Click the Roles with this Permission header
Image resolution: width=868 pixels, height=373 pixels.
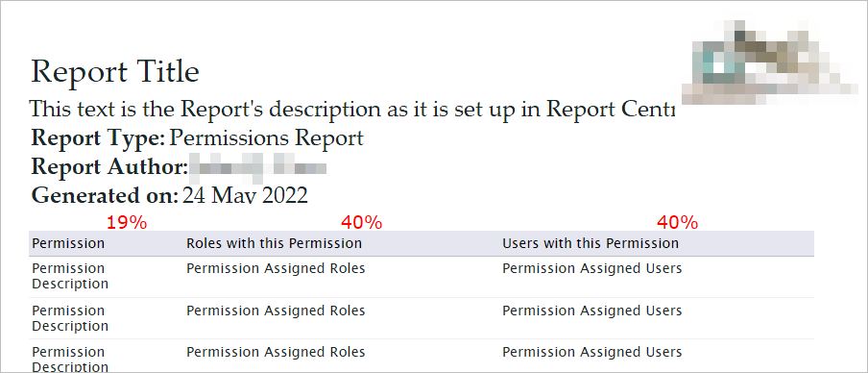click(x=274, y=243)
